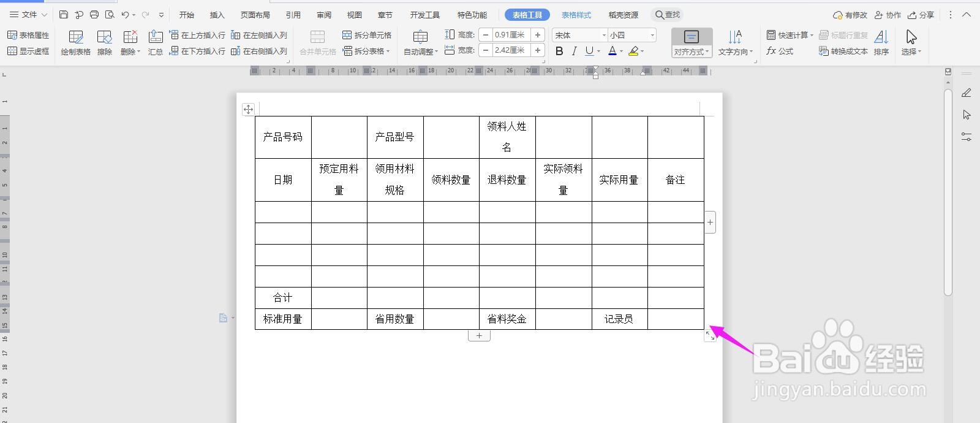
Task: Click the table resize handle at corner
Action: [710, 335]
